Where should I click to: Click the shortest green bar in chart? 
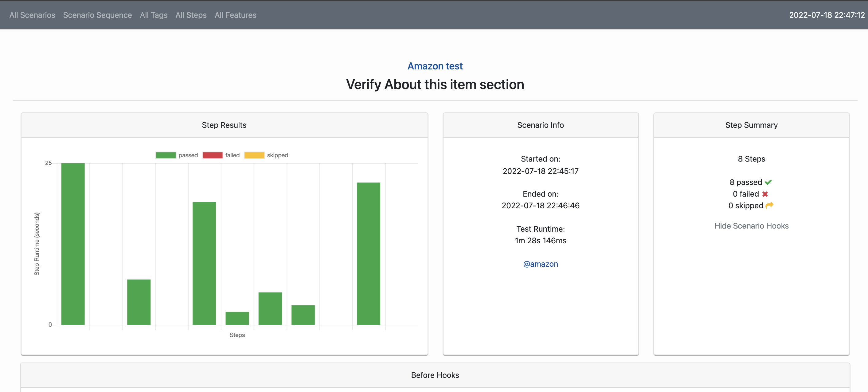point(237,318)
